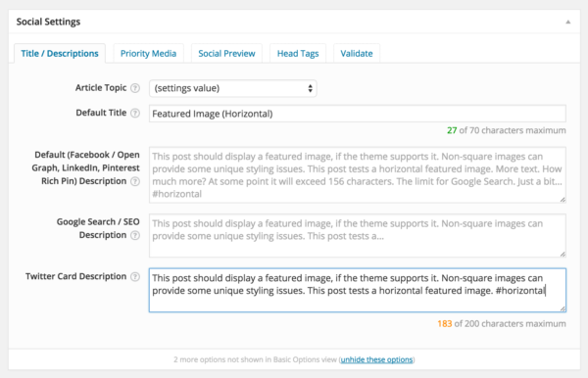
Task: Click inside Twitter Card Description textarea
Action: click(x=358, y=290)
